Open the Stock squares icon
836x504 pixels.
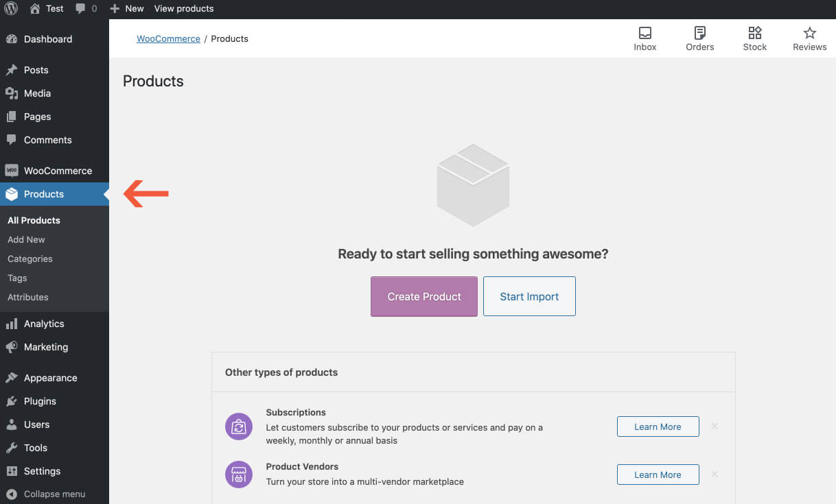coord(755,33)
